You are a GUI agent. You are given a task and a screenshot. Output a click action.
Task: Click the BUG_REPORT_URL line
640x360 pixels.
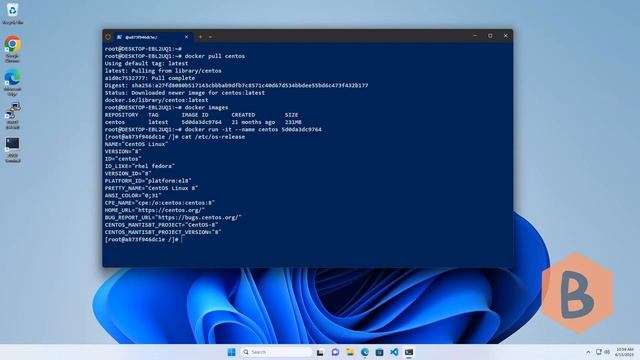click(173, 218)
